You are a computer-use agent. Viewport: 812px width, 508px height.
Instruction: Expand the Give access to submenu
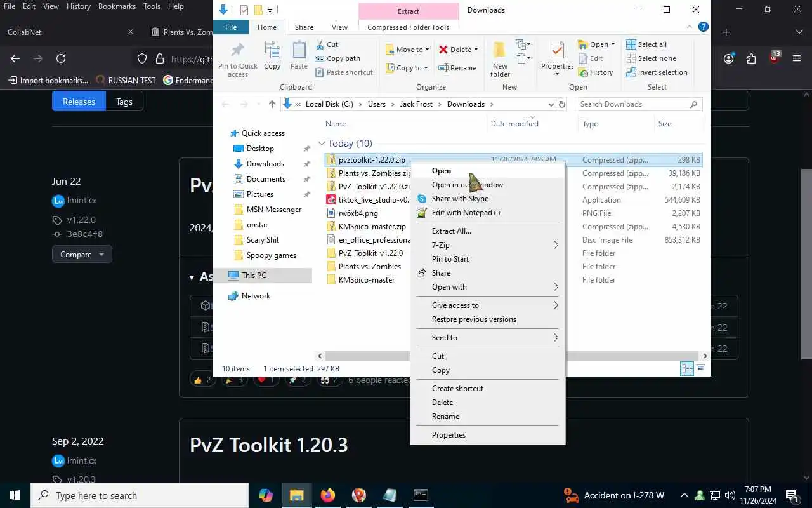click(x=487, y=305)
